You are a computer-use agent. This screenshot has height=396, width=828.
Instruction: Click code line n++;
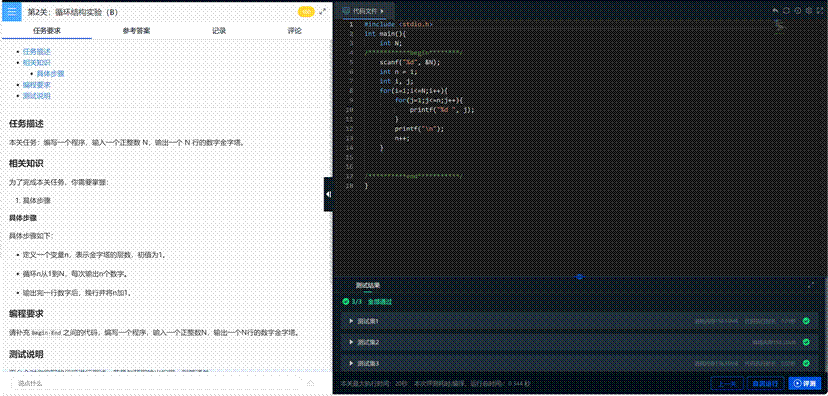click(x=402, y=138)
